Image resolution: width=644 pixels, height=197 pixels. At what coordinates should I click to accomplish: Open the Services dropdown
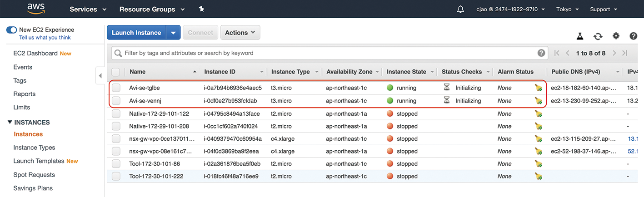[x=88, y=9]
